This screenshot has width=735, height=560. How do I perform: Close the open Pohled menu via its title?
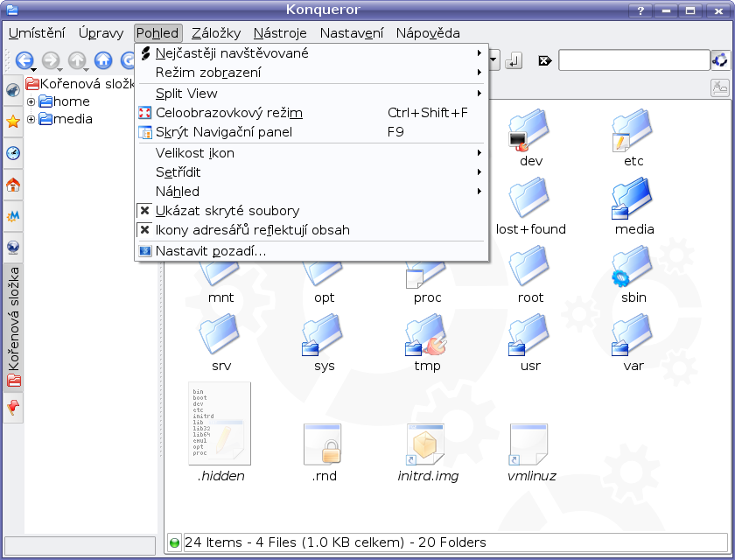[x=157, y=33]
